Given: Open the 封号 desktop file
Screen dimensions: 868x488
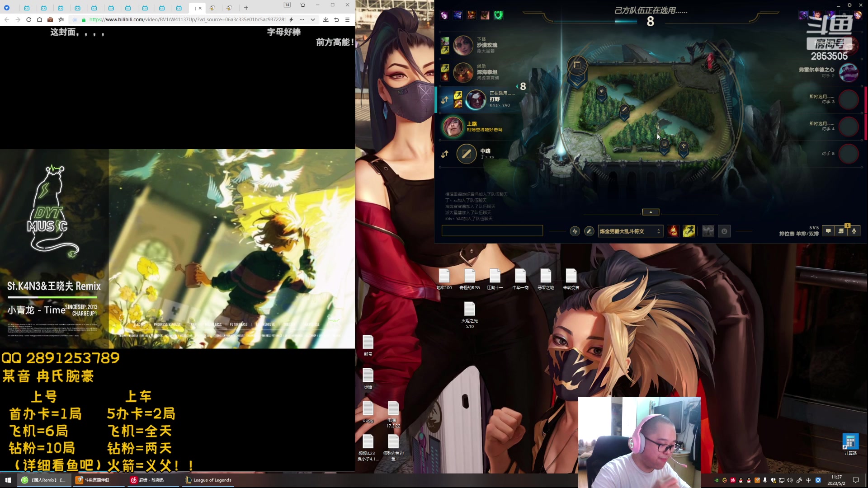Looking at the screenshot, I should coord(368,345).
